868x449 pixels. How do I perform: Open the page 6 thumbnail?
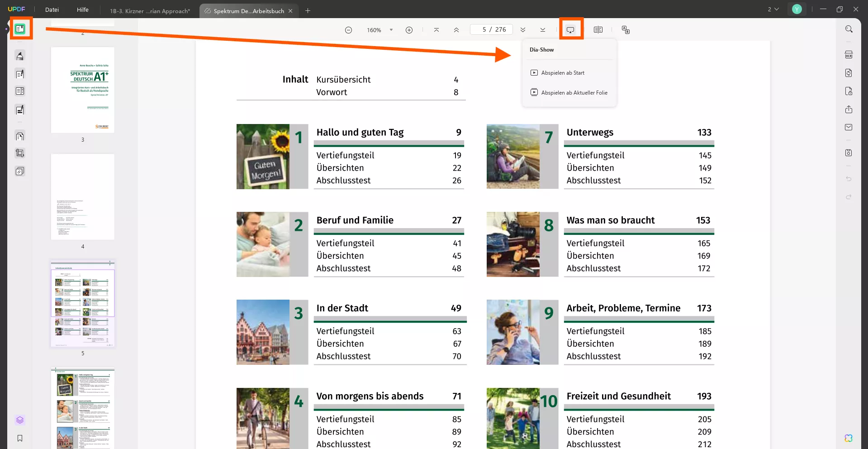tap(83, 408)
